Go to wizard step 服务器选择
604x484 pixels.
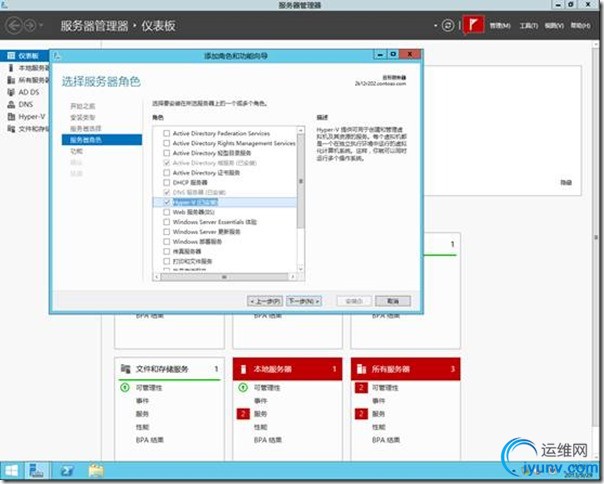[x=86, y=128]
